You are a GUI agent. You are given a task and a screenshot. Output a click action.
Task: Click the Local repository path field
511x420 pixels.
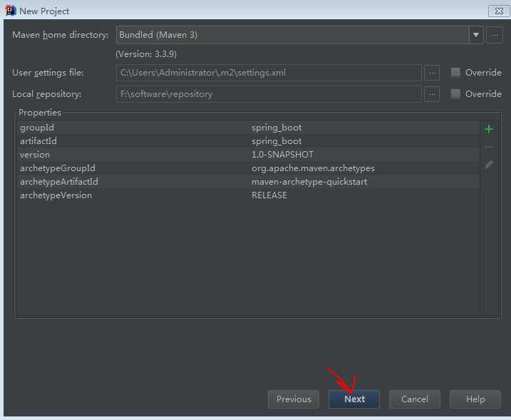[269, 94]
